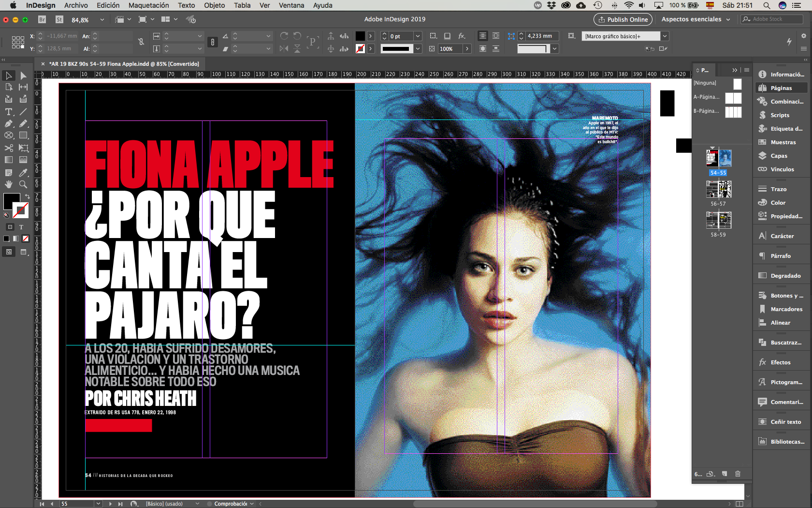The width and height of the screenshot is (812, 508).
Task: Select the Free Transform tool
Action: [x=23, y=148]
